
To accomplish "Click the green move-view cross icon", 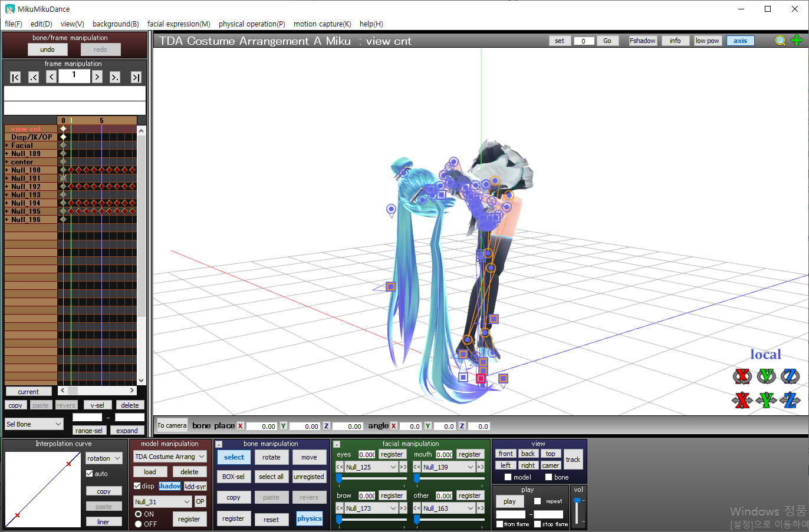I will (797, 41).
